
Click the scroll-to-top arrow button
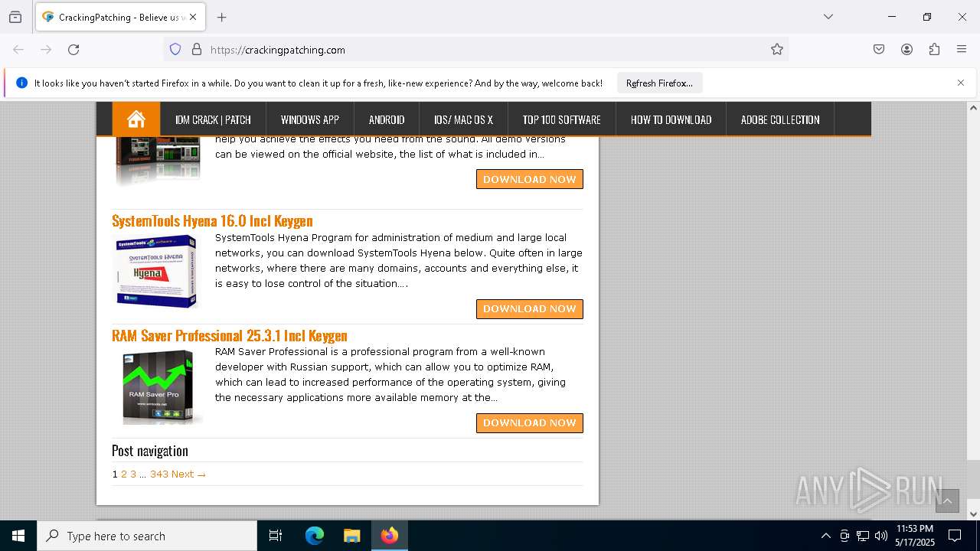coord(947,500)
